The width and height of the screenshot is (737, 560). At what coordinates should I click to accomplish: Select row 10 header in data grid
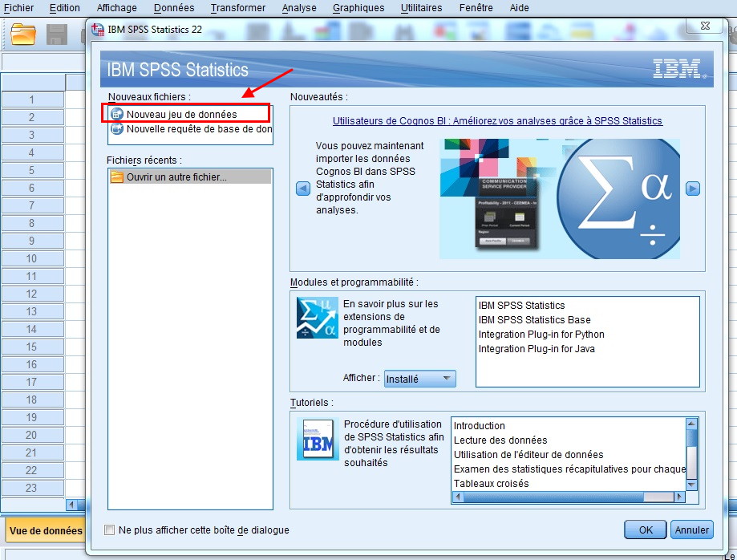pyautogui.click(x=32, y=258)
